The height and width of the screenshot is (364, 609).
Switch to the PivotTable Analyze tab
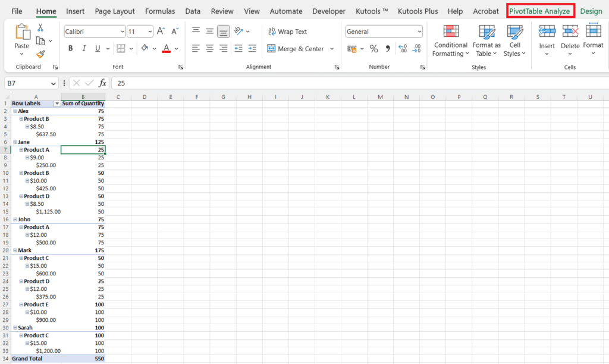(x=540, y=11)
